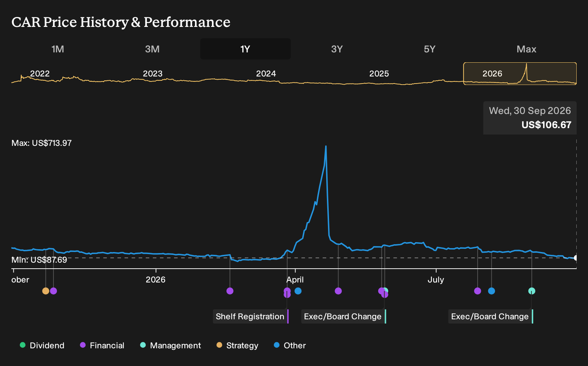Show the 5Y price history range
The height and width of the screenshot is (366, 588).
pyautogui.click(x=430, y=49)
